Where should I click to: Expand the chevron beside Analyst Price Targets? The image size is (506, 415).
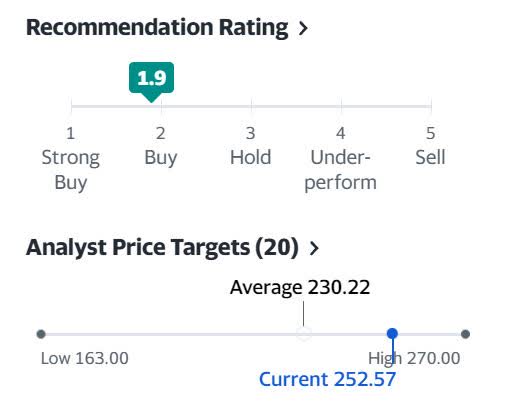pyautogui.click(x=314, y=248)
